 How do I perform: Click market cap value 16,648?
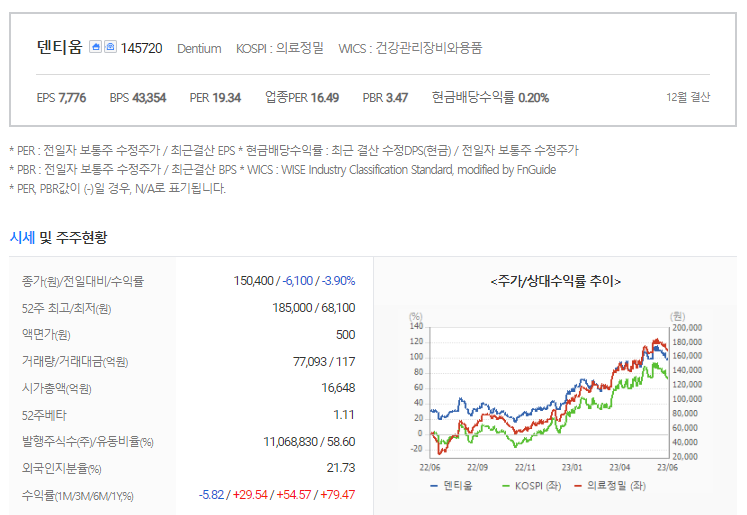(338, 388)
